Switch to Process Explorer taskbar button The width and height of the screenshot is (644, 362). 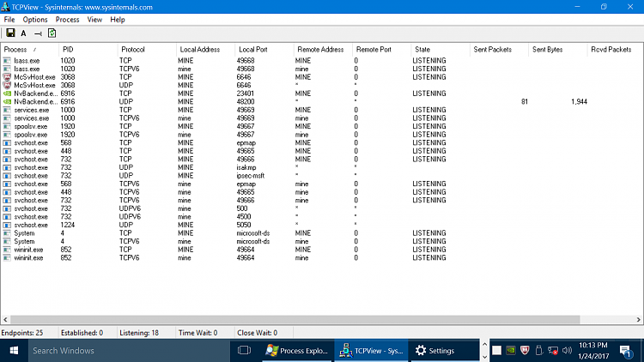(x=297, y=351)
